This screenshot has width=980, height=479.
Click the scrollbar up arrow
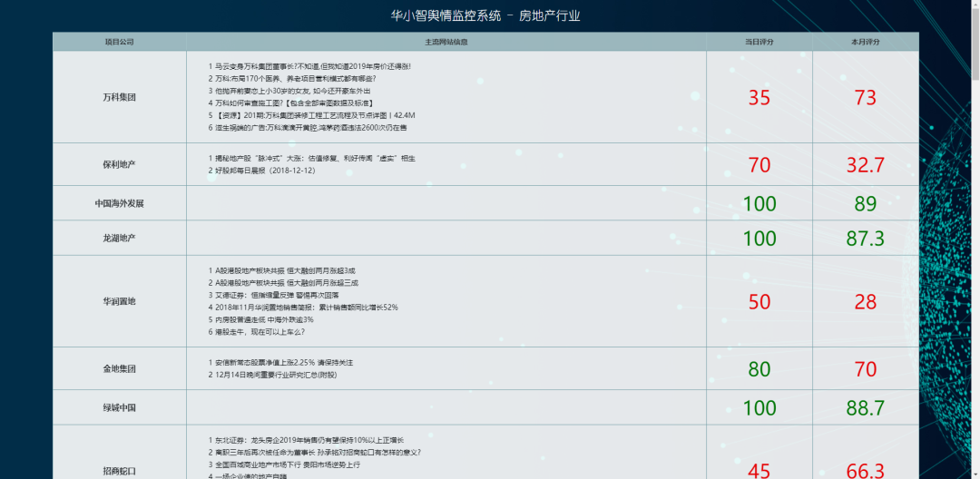pyautogui.click(x=975, y=5)
